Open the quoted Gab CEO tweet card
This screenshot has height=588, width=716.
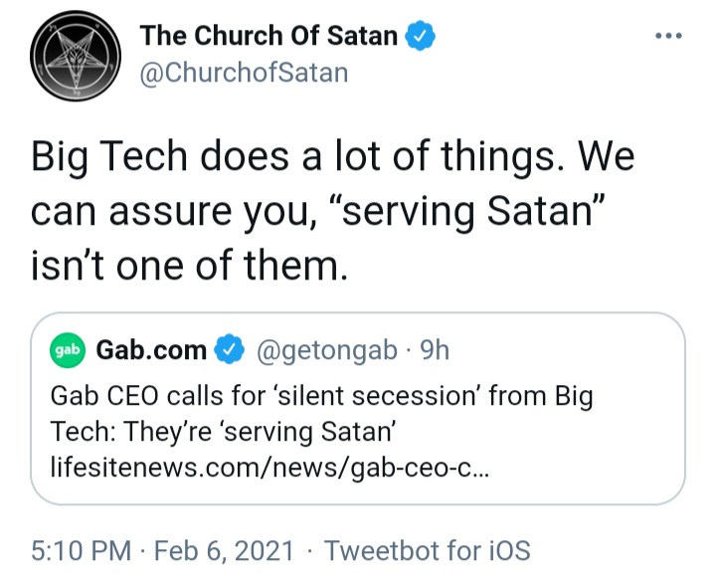click(358, 409)
